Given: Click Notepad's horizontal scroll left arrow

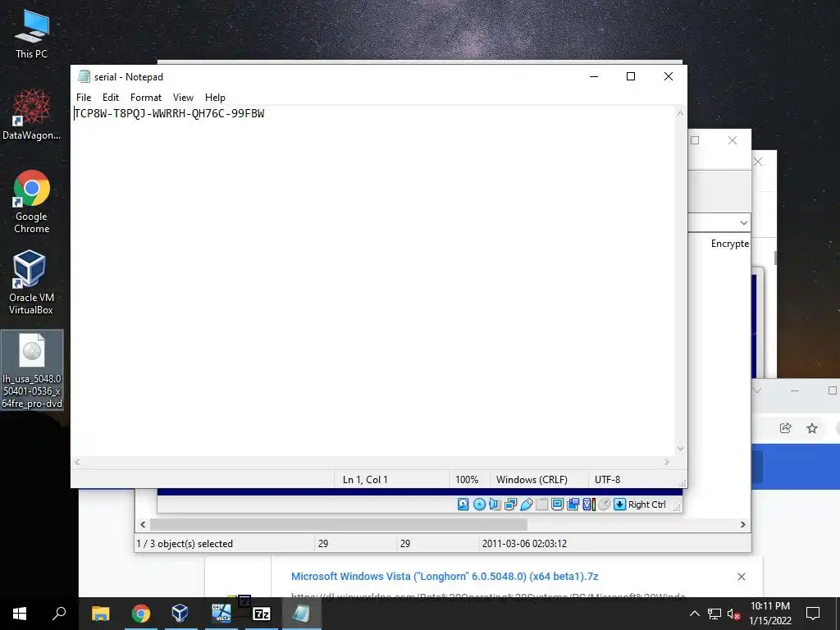Looking at the screenshot, I should (x=78, y=463).
